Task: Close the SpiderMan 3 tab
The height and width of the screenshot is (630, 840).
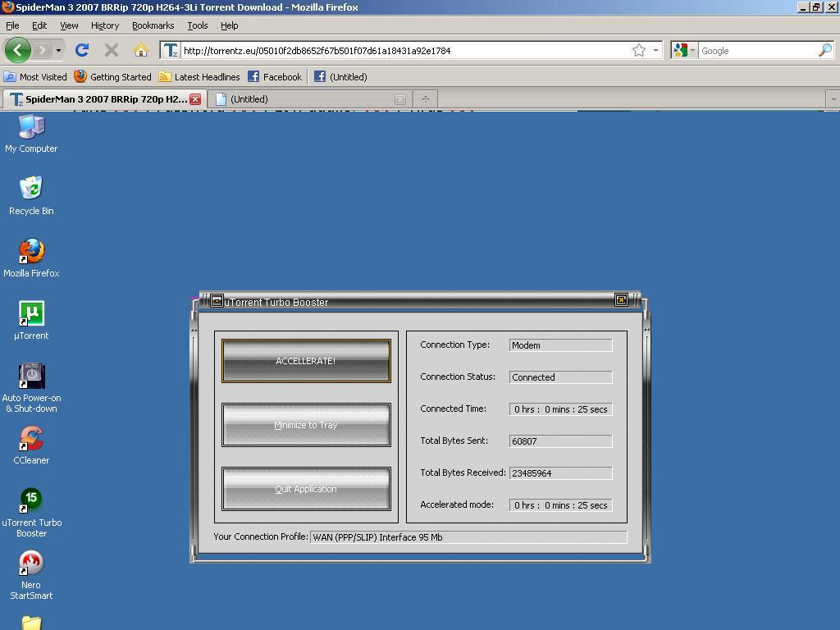Action: point(195,99)
